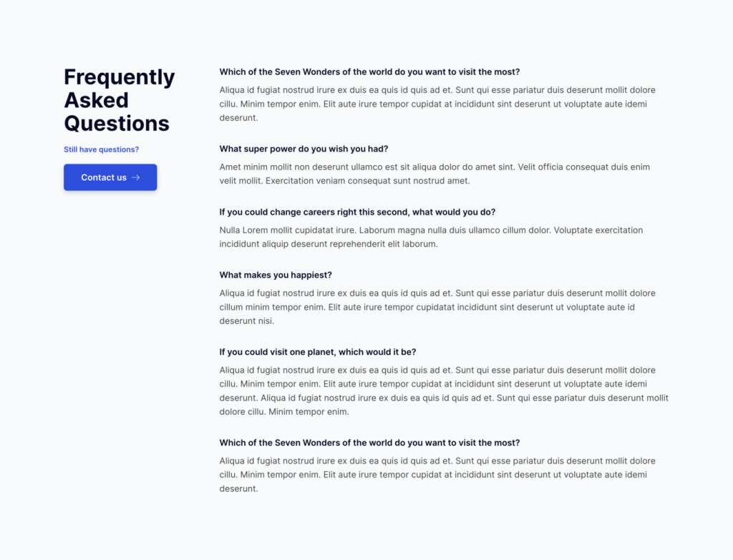Click the word 'Frequently' in the heading
This screenshot has width=733, height=560.
point(120,77)
